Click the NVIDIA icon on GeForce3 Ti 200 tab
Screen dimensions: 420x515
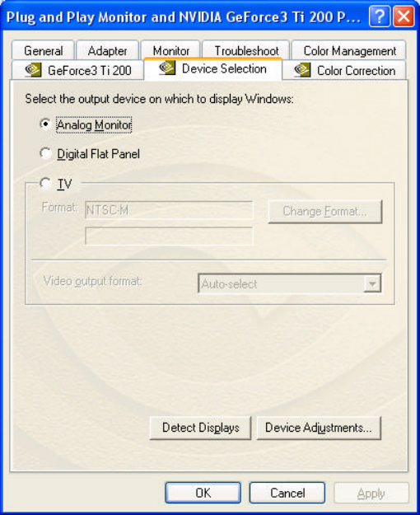pyautogui.click(x=33, y=70)
